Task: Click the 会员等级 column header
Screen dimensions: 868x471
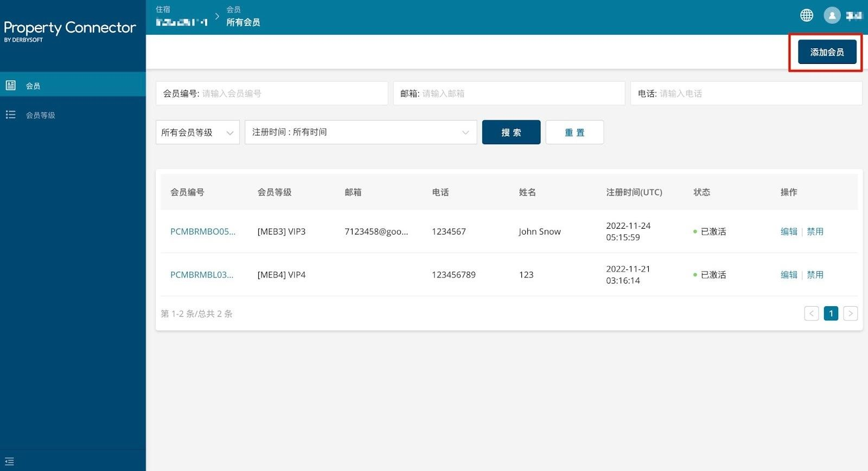Action: click(x=275, y=192)
